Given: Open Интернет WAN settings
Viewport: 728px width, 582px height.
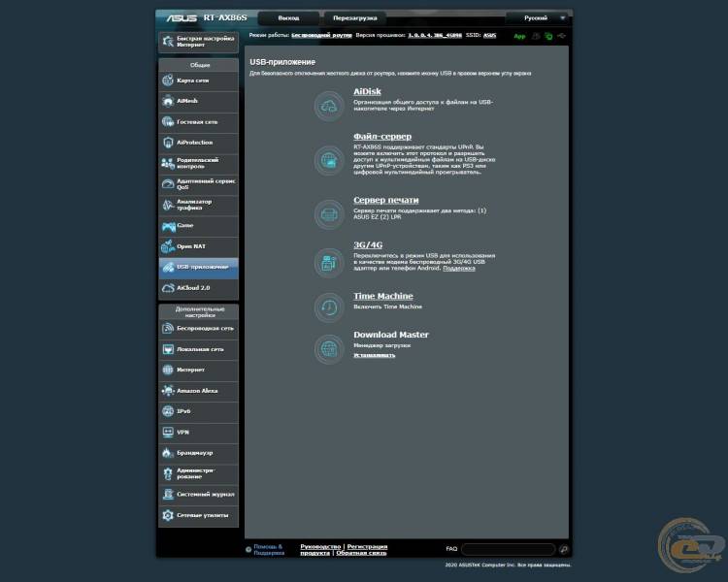Looking at the screenshot, I should (199, 371).
